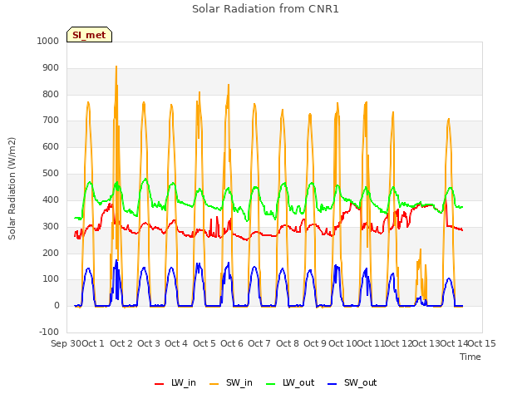Click the green LW_out legend swatch
The height and width of the screenshot is (399, 532).
coord(271,384)
